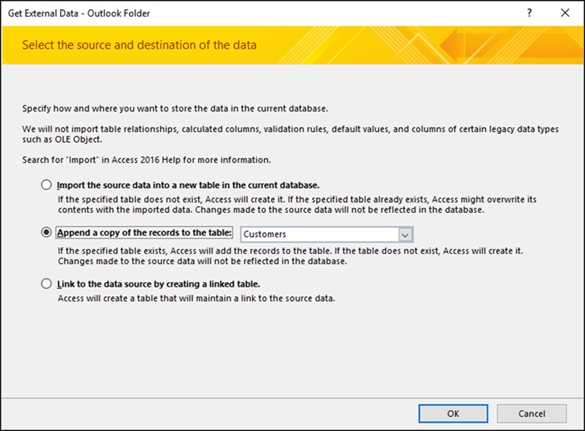Click the 'Access will create a table' description
This screenshot has height=431, width=585.
[x=196, y=299]
